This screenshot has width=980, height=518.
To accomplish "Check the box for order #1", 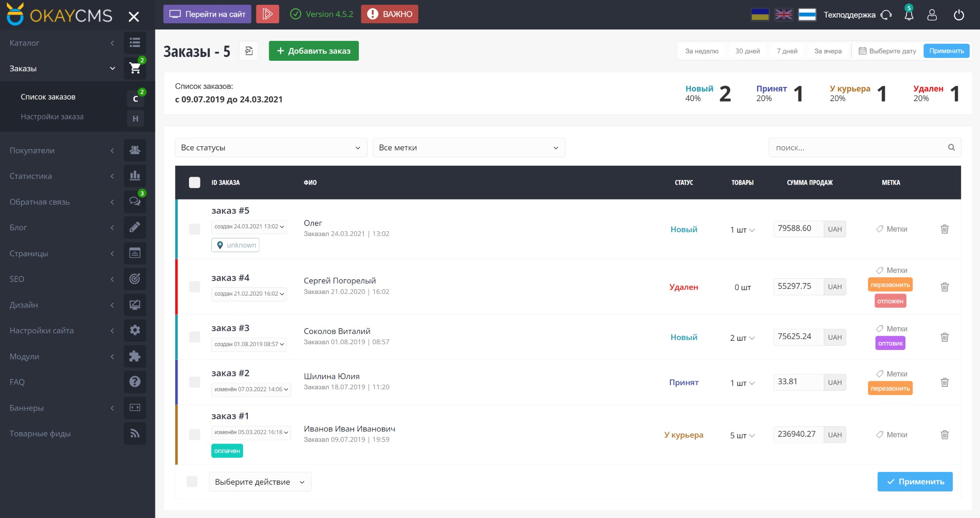I will tap(195, 434).
